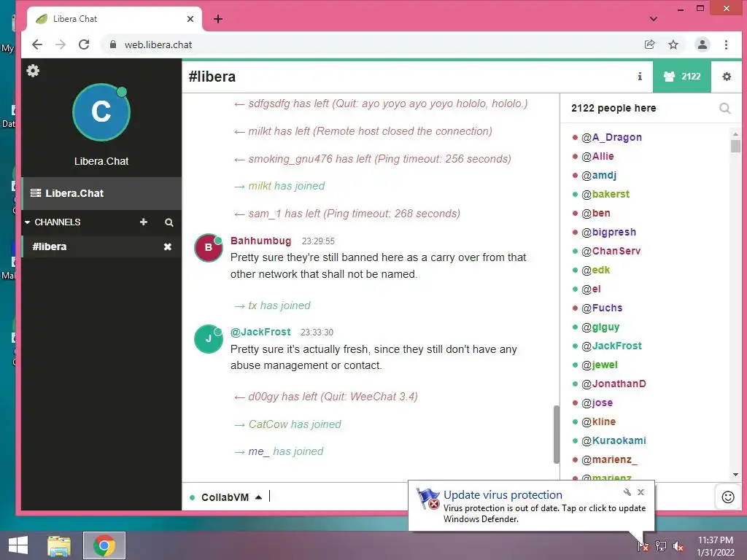Open user @kline from the nick list
The width and height of the screenshot is (747, 560).
point(598,422)
